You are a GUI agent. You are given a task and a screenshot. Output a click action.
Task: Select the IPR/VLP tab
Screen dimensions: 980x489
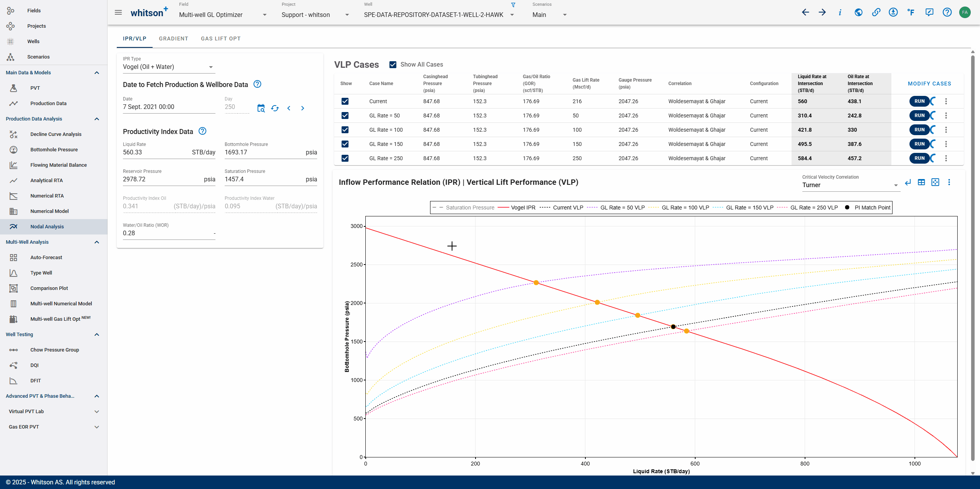[x=134, y=39]
